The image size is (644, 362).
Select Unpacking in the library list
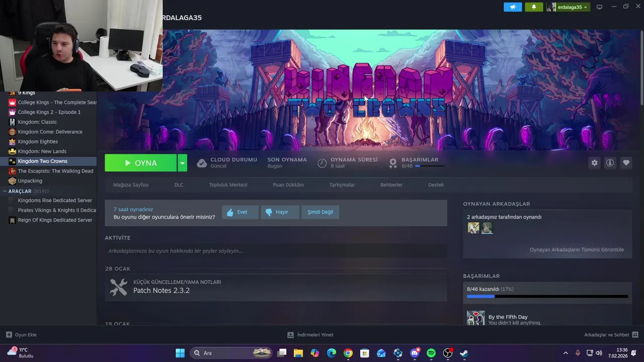48,181
